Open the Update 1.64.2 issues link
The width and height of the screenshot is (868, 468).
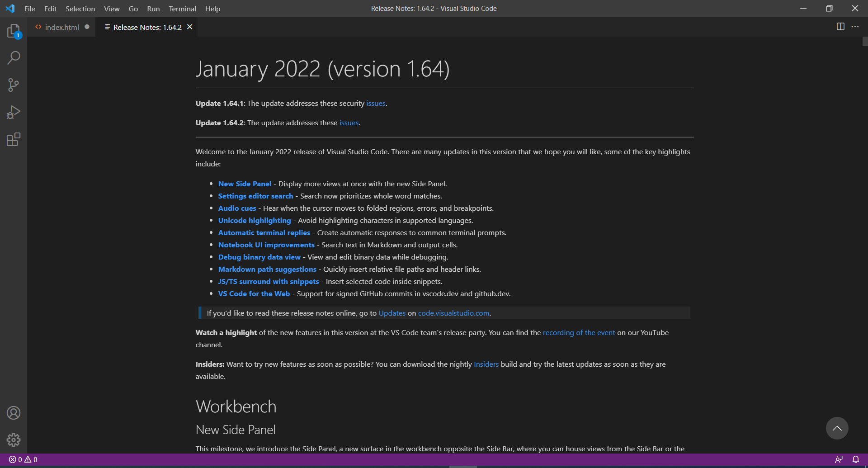[x=349, y=123]
